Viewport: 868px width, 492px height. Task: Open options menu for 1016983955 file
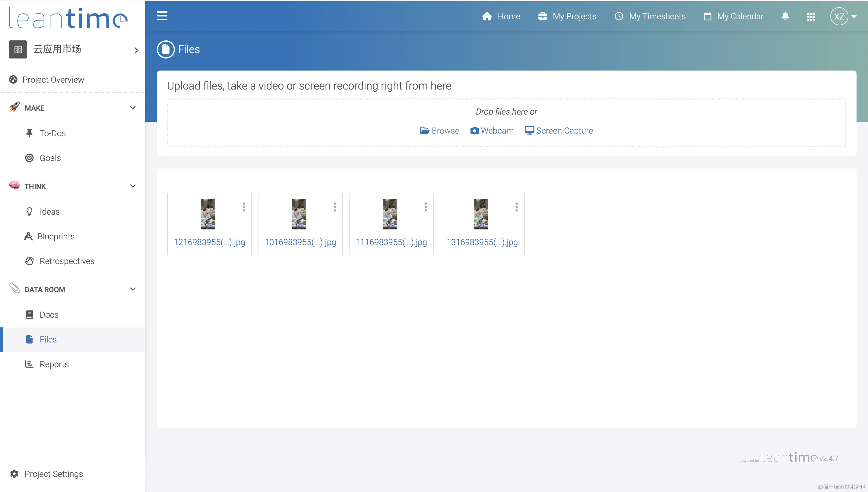point(335,207)
